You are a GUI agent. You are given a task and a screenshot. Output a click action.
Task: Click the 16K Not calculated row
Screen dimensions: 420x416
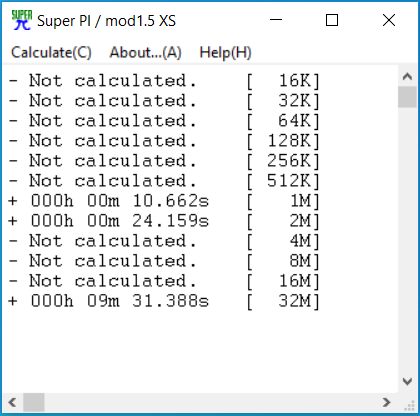(164, 81)
